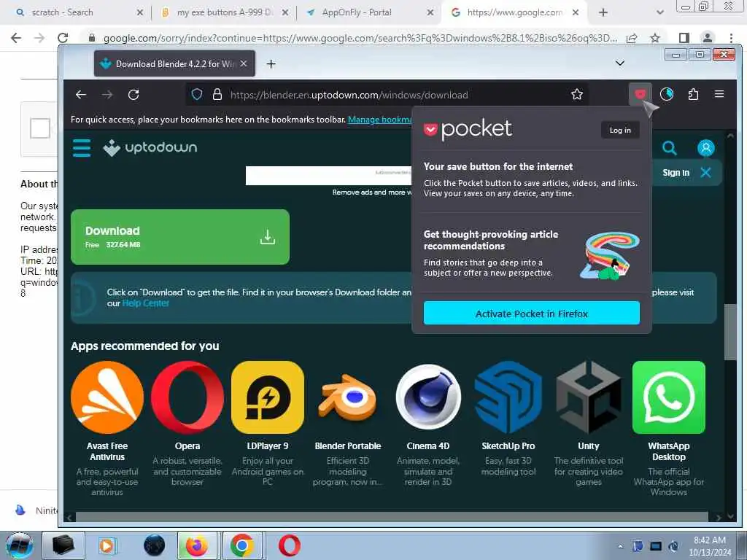Click the Firefox page vertical scrollbar thumb

730,332
